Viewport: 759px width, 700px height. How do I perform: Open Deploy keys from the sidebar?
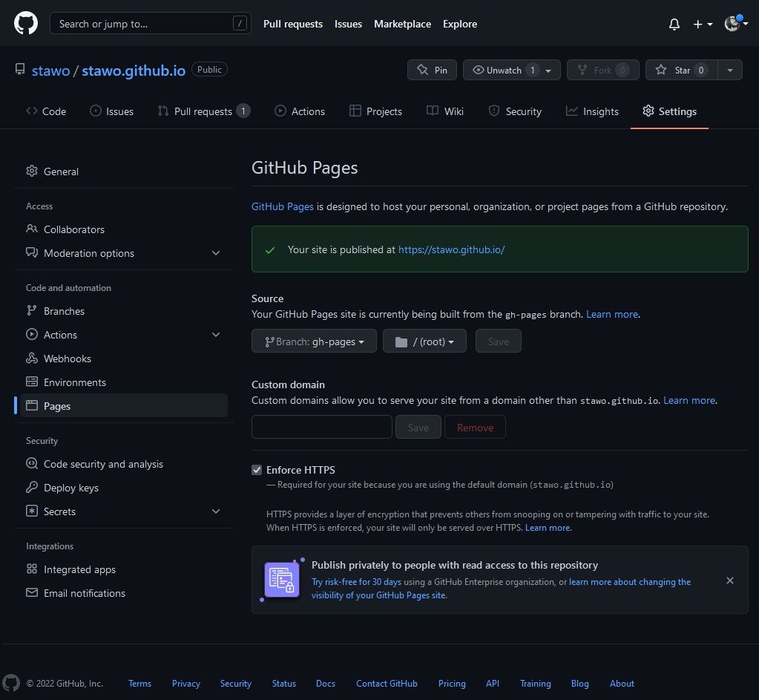click(71, 488)
